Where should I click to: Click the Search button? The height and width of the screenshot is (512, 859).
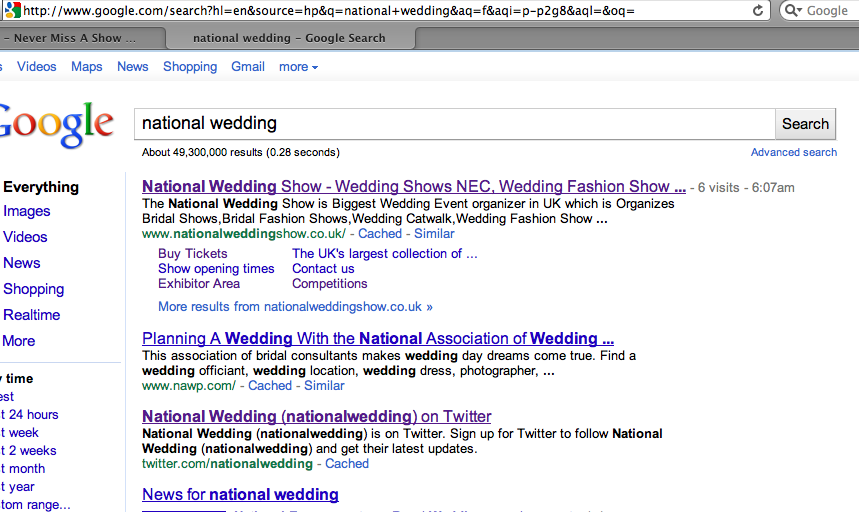[805, 124]
